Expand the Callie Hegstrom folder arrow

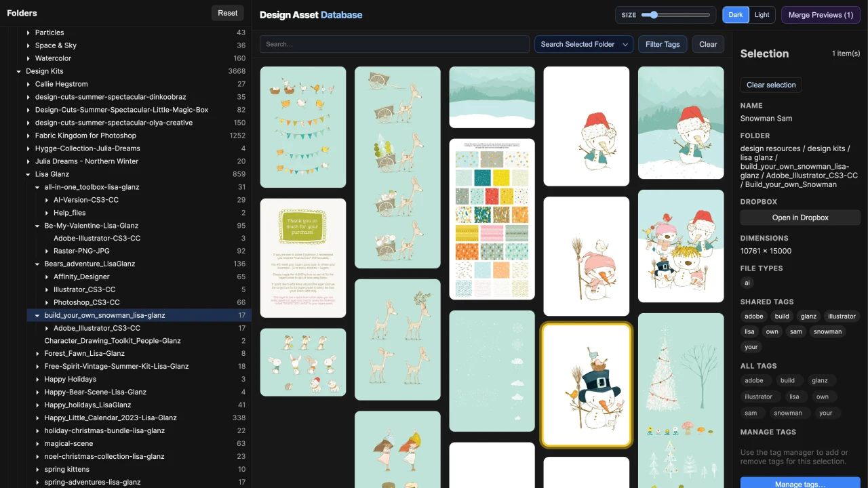[28, 84]
